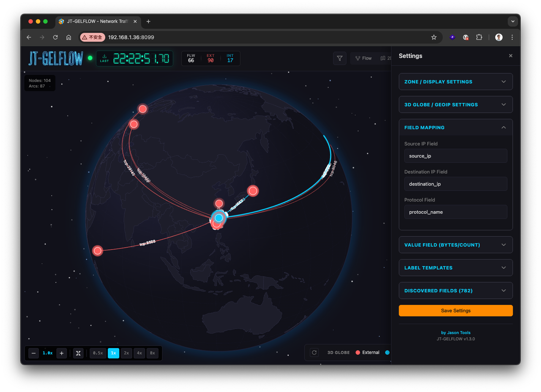Click the 22:22:51.70 clock display
Image resolution: width=541 pixels, height=392 pixels.
[141, 58]
